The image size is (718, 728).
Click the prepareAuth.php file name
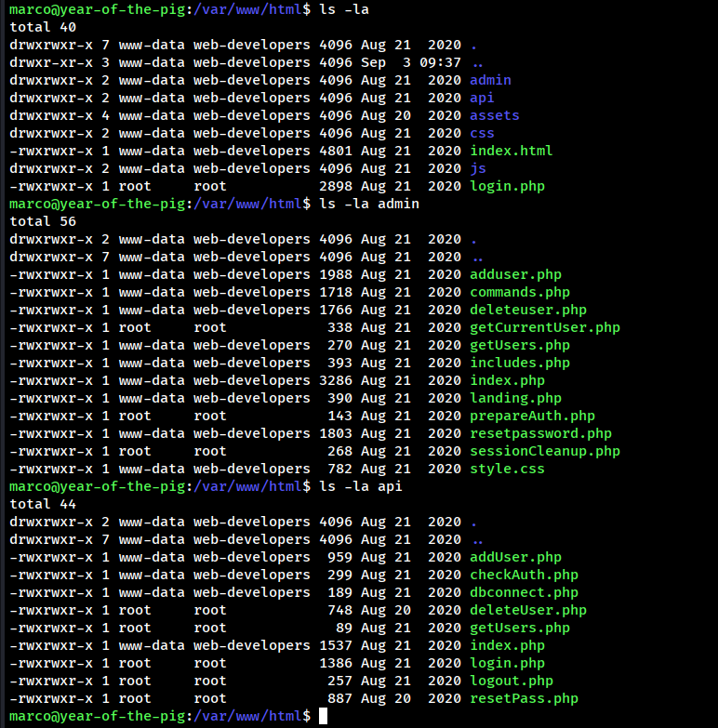click(532, 416)
